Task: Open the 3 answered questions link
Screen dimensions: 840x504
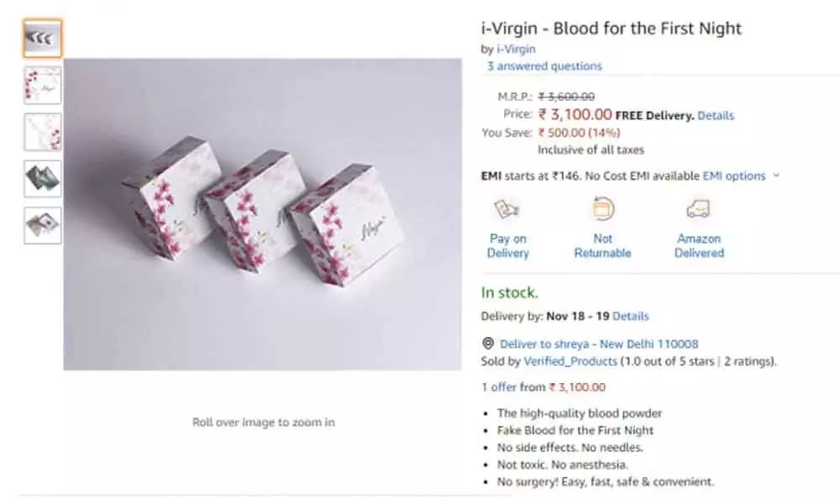Action: tap(544, 66)
